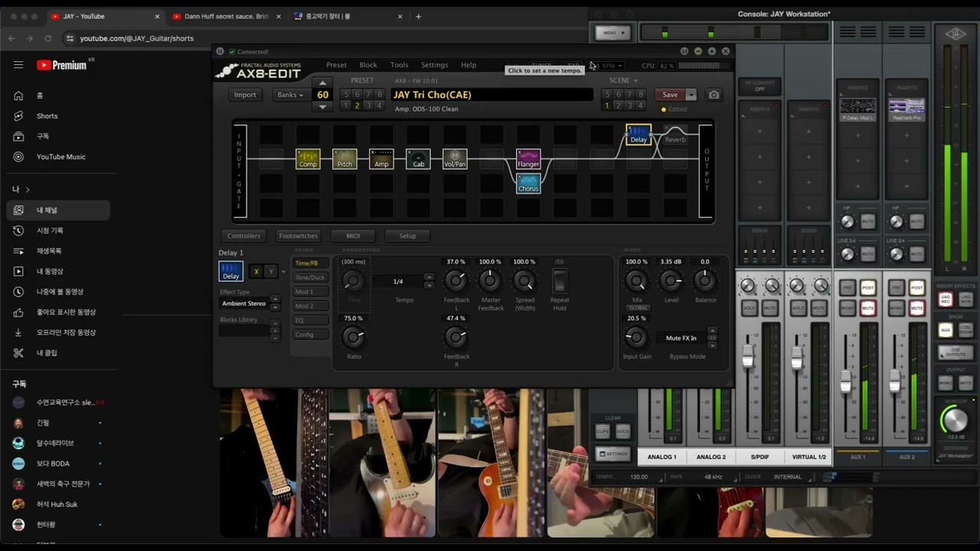Switch Delay block to Y state

[x=269, y=271]
